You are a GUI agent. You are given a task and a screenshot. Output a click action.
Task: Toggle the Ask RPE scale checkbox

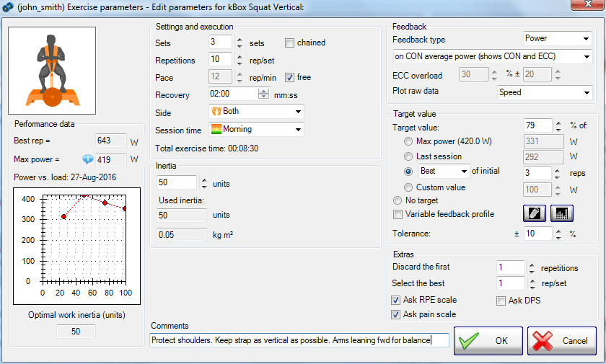[x=396, y=301]
